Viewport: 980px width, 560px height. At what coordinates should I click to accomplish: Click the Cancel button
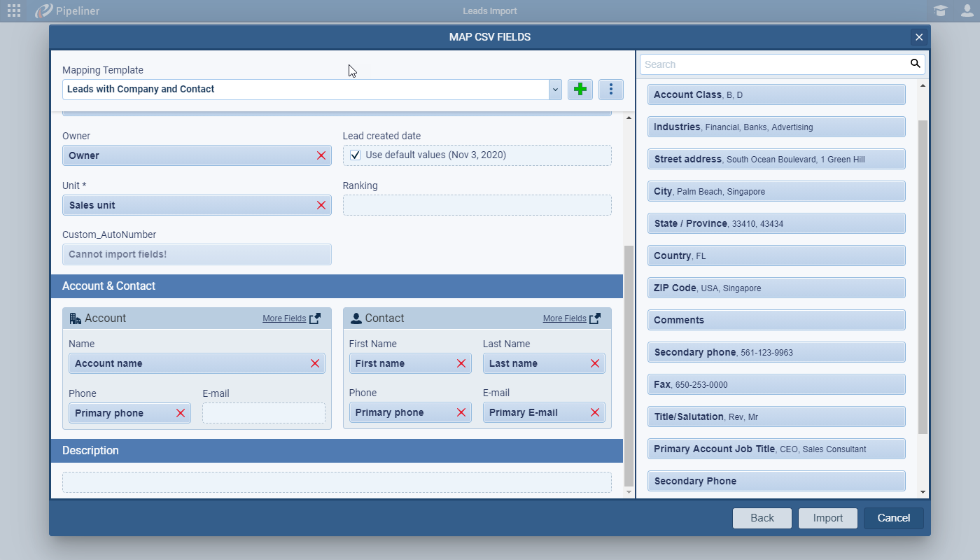893,518
